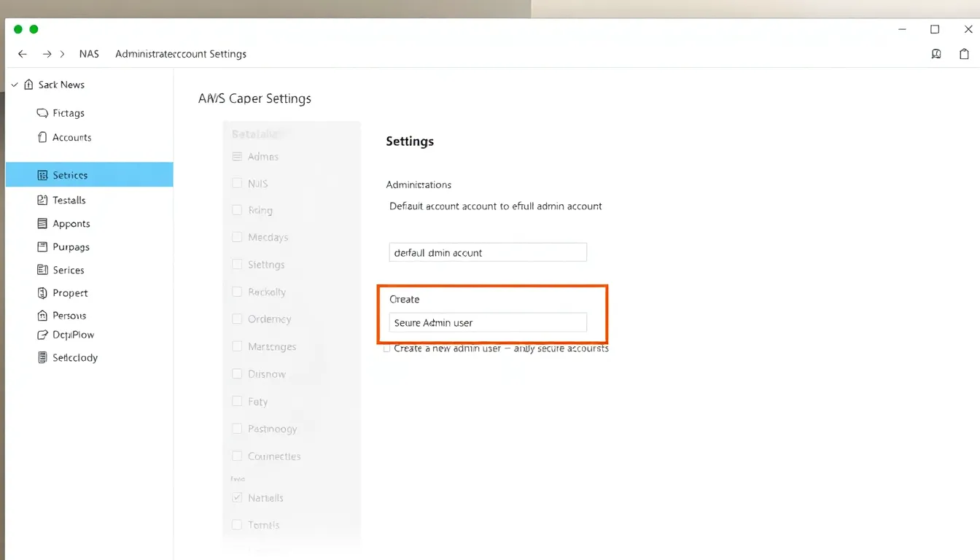980x560 pixels.
Task: Enable the NIIS checkbox
Action: 237,184
